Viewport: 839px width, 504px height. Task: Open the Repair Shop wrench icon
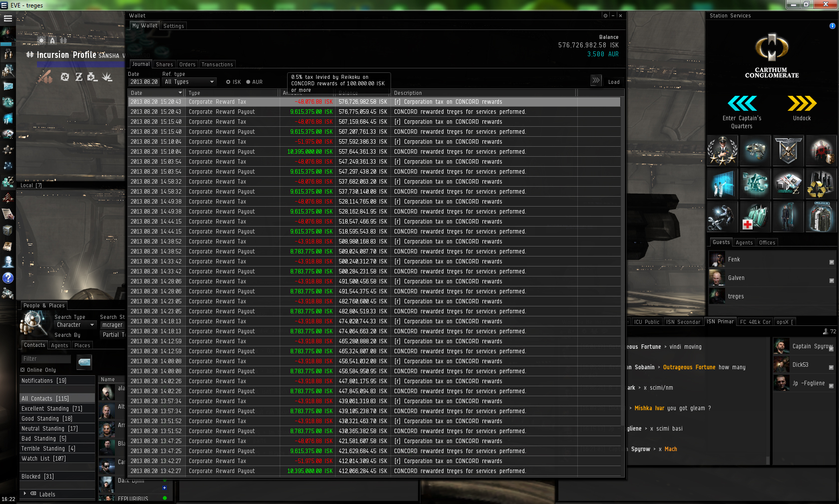click(722, 216)
